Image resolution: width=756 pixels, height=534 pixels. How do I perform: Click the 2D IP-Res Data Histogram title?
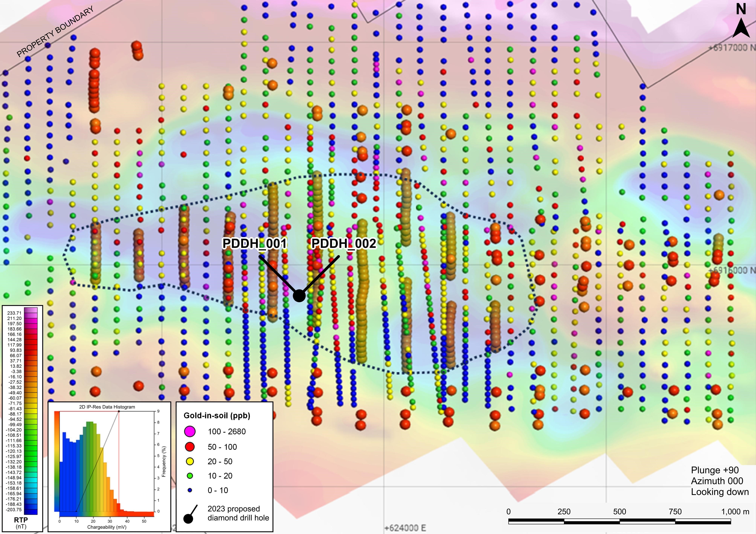pyautogui.click(x=107, y=407)
